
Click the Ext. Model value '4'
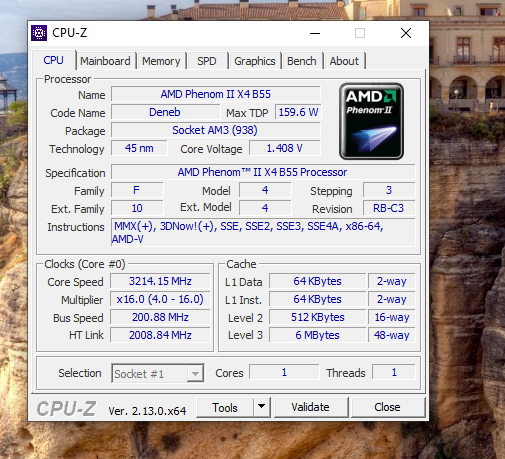pyautogui.click(x=265, y=208)
